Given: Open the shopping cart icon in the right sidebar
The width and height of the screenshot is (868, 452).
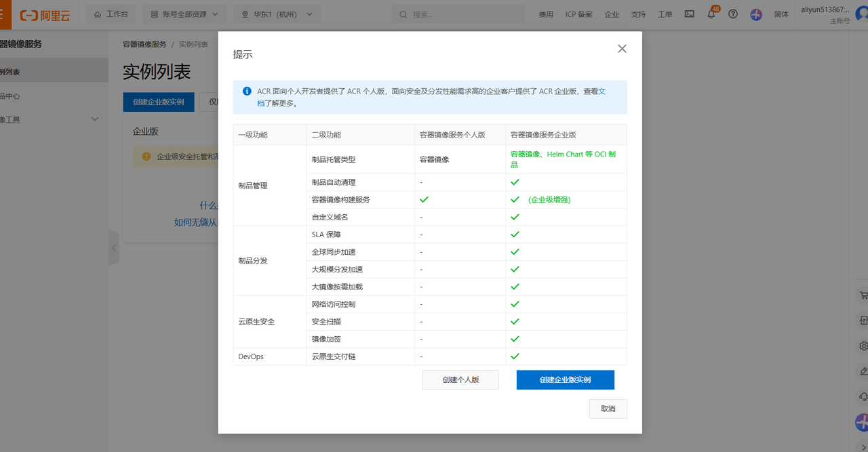Looking at the screenshot, I should [863, 295].
